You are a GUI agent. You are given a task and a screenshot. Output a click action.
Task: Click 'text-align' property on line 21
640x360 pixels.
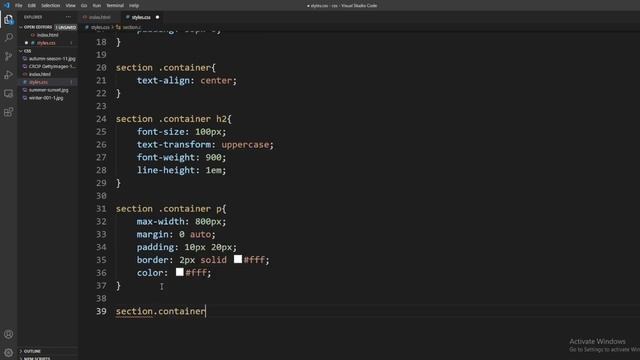163,80
